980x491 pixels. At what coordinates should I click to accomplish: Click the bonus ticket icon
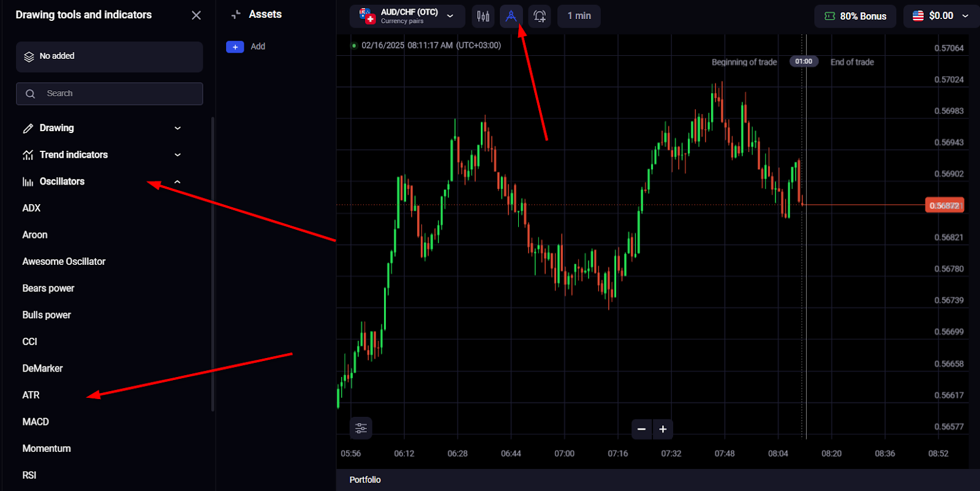click(x=830, y=16)
